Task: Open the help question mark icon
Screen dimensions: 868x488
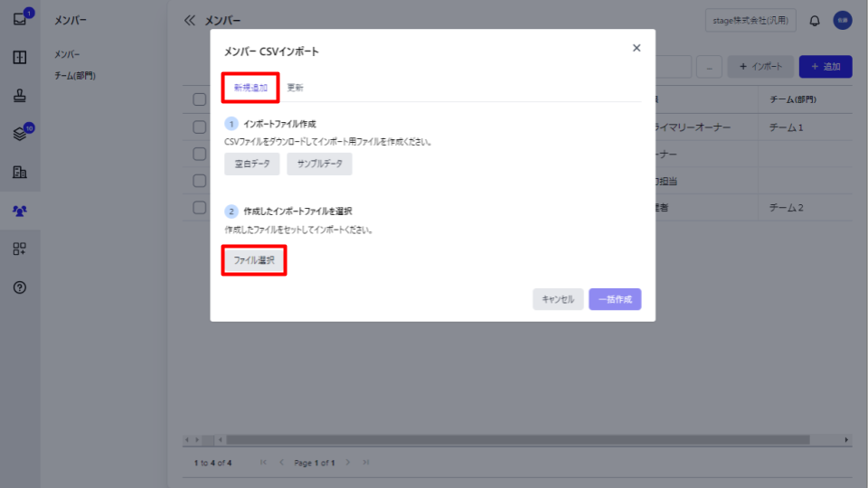Action: point(20,287)
